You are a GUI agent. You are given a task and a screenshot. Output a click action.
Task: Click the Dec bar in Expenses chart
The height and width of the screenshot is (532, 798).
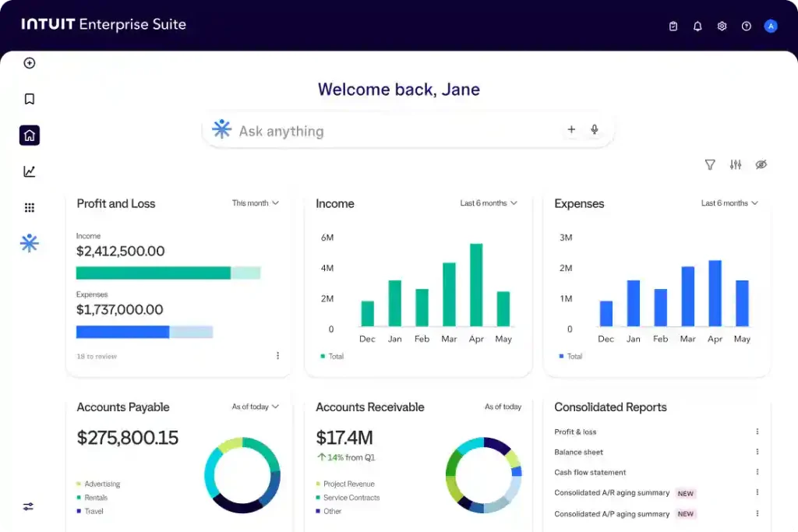pyautogui.click(x=606, y=314)
